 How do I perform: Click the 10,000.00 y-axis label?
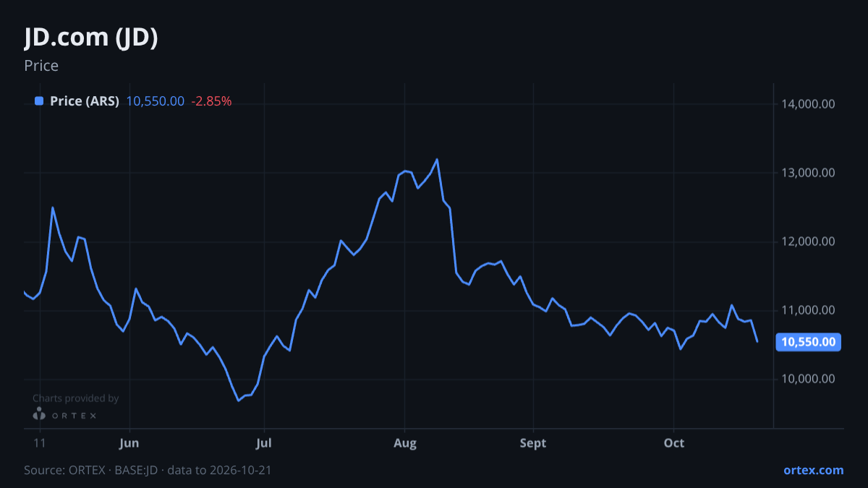(x=808, y=379)
